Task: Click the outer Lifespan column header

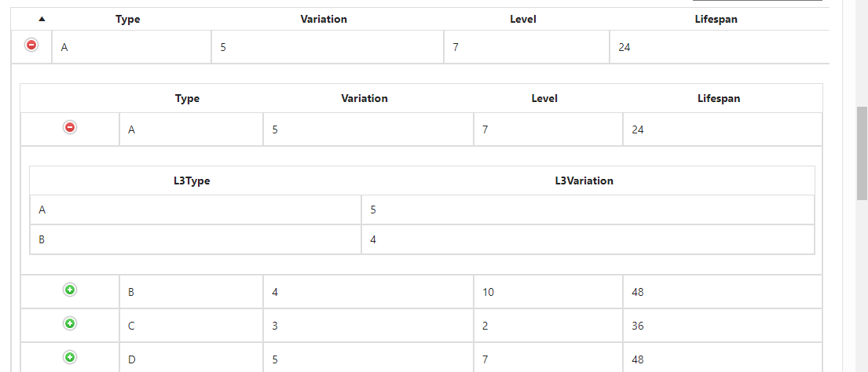Action: pyautogui.click(x=716, y=20)
